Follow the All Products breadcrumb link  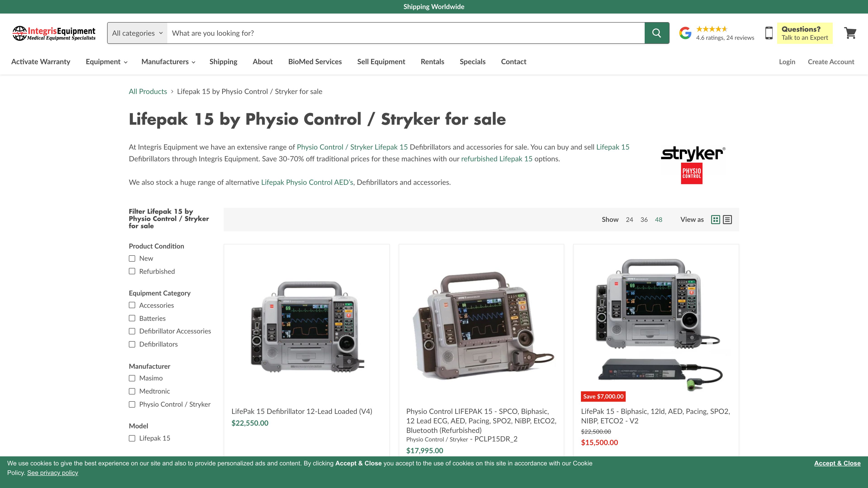(148, 91)
